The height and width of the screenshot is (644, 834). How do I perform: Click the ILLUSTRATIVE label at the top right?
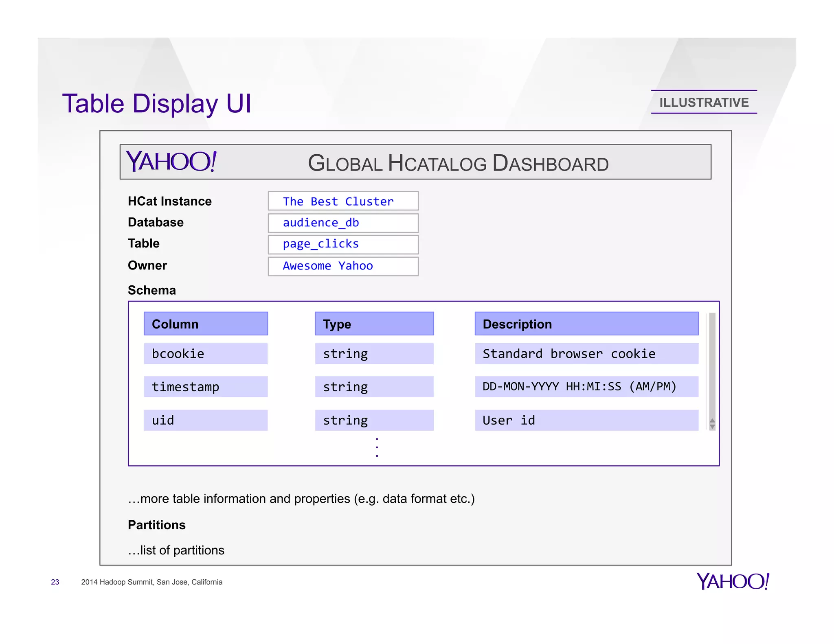(704, 102)
